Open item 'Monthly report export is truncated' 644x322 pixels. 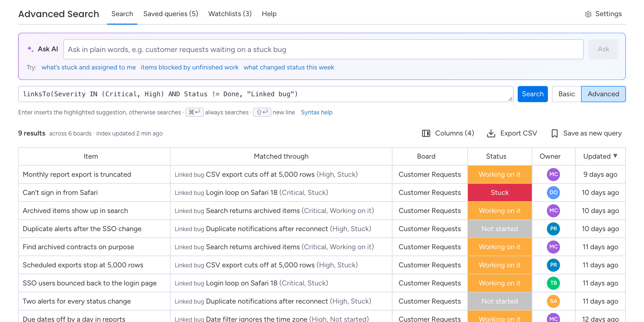[x=77, y=174]
